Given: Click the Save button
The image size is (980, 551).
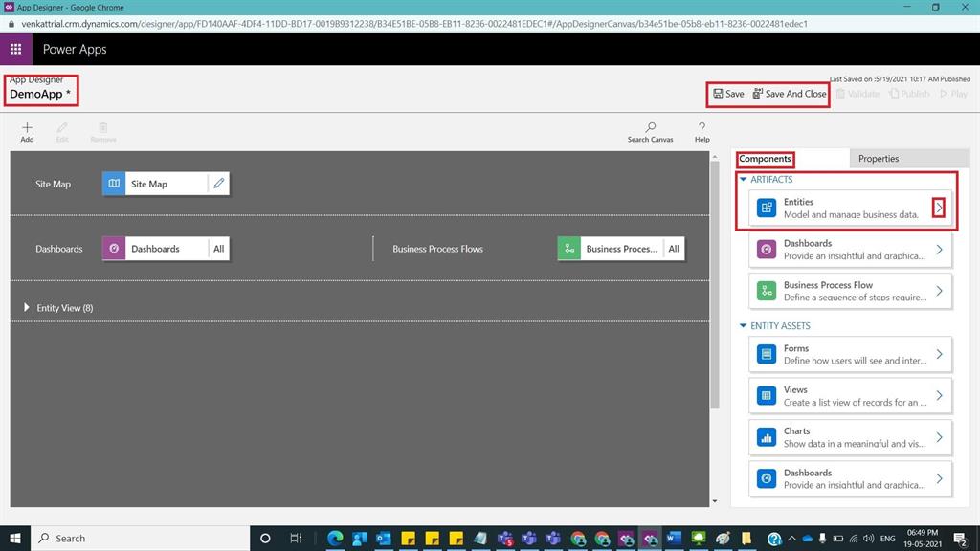Looking at the screenshot, I should [x=729, y=94].
